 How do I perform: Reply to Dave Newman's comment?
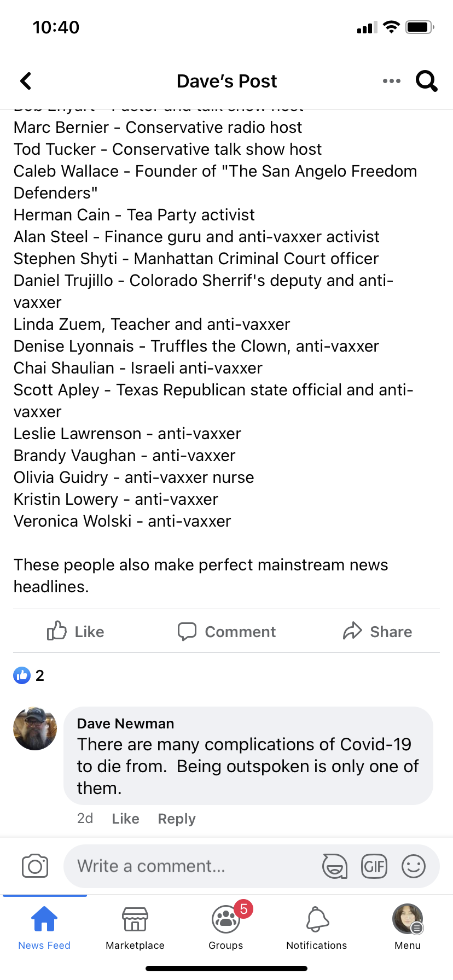[x=176, y=819]
